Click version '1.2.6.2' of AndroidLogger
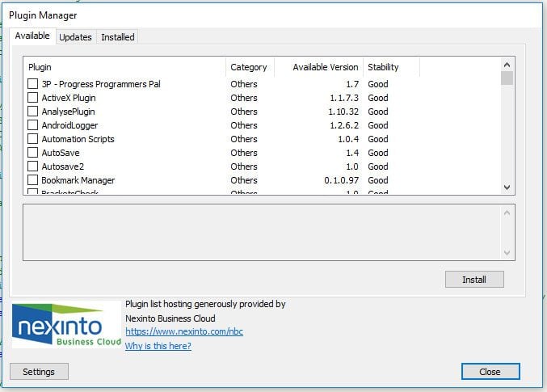The width and height of the screenshot is (547, 392). click(344, 125)
